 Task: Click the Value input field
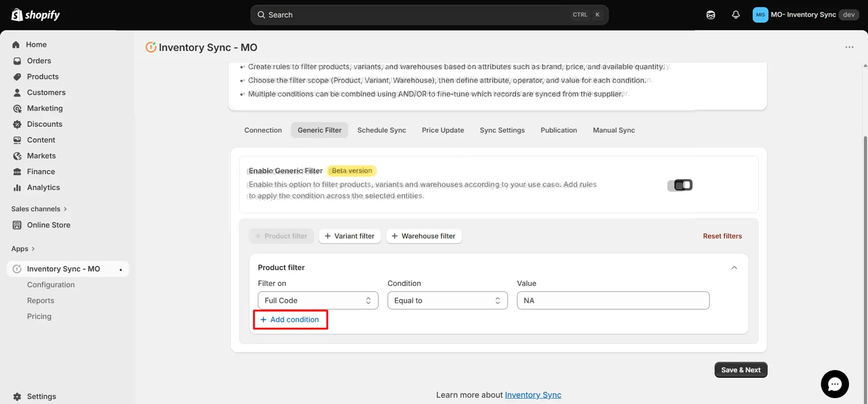pyautogui.click(x=613, y=300)
